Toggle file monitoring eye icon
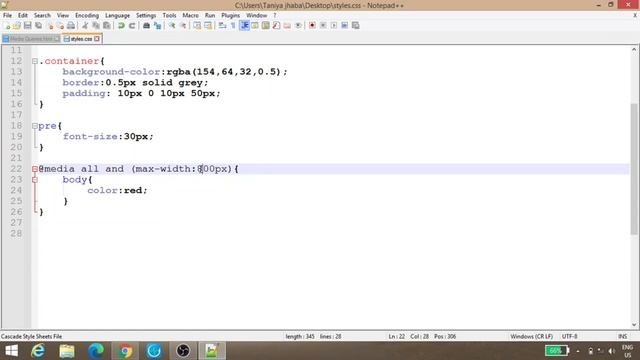Viewport: 640px width, 360px height. coord(298,26)
